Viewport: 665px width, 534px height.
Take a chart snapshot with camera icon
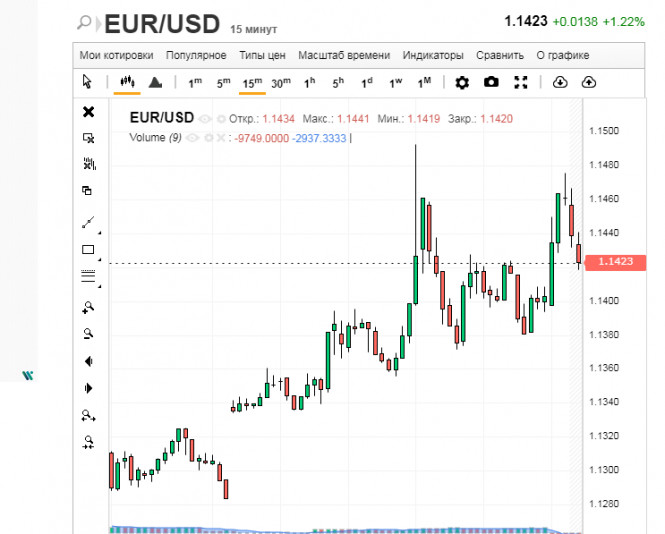click(x=491, y=82)
